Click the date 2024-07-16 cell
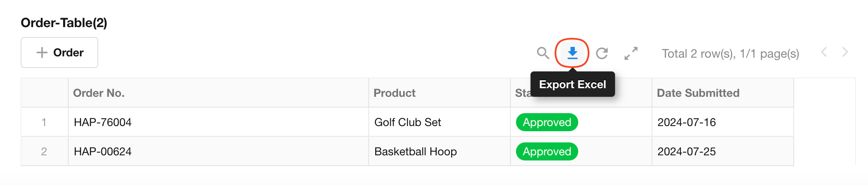This screenshot has height=185, width=868. coord(687,122)
